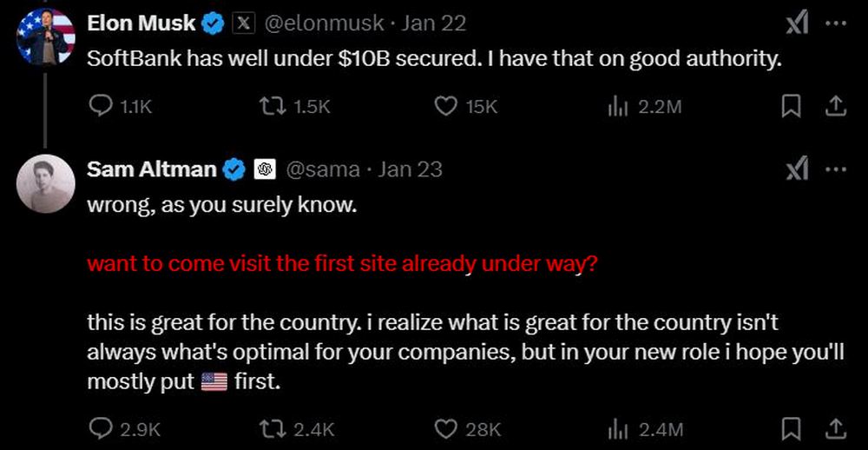Open Grok icon on Sam Altman's tweet
This screenshot has width=868, height=450.
click(797, 169)
